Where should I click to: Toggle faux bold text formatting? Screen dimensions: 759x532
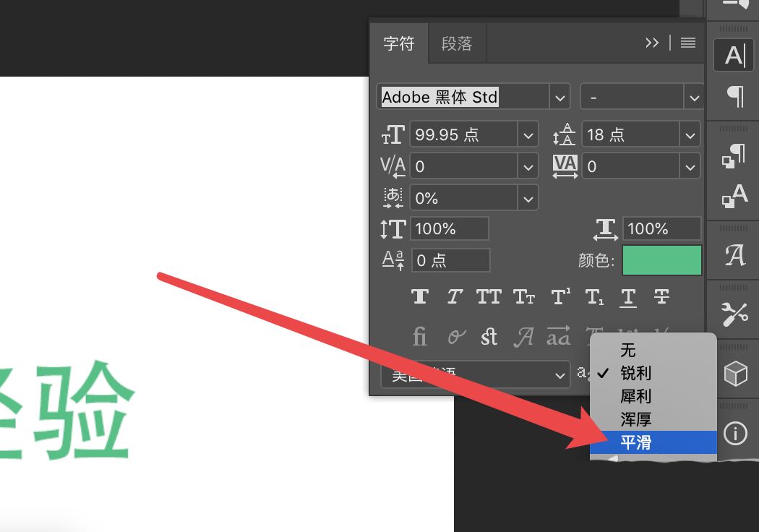click(x=419, y=296)
